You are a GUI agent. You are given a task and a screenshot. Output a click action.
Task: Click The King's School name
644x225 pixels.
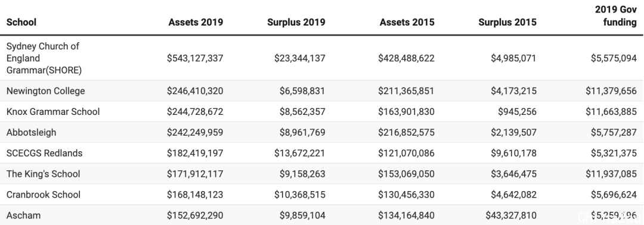point(43,174)
